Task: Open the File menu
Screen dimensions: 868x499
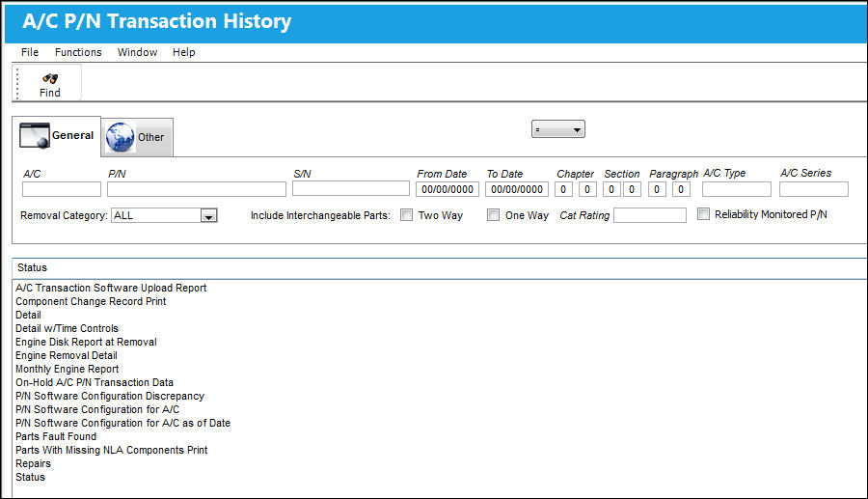Action: tap(30, 52)
